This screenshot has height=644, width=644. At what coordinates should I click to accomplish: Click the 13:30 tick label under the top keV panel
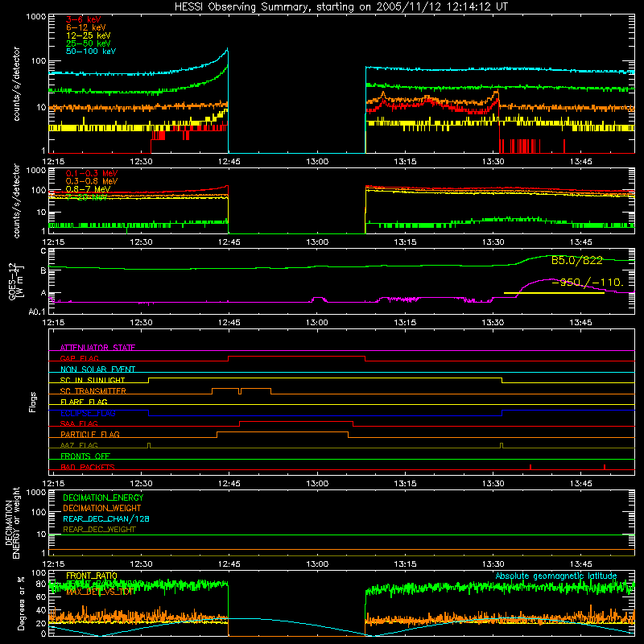(493, 162)
